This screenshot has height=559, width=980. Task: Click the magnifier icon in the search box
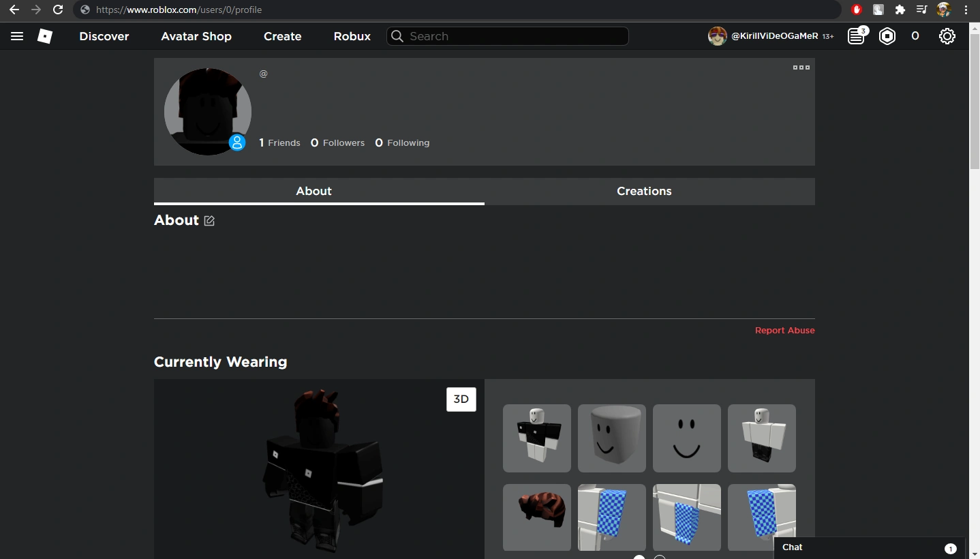click(x=397, y=36)
